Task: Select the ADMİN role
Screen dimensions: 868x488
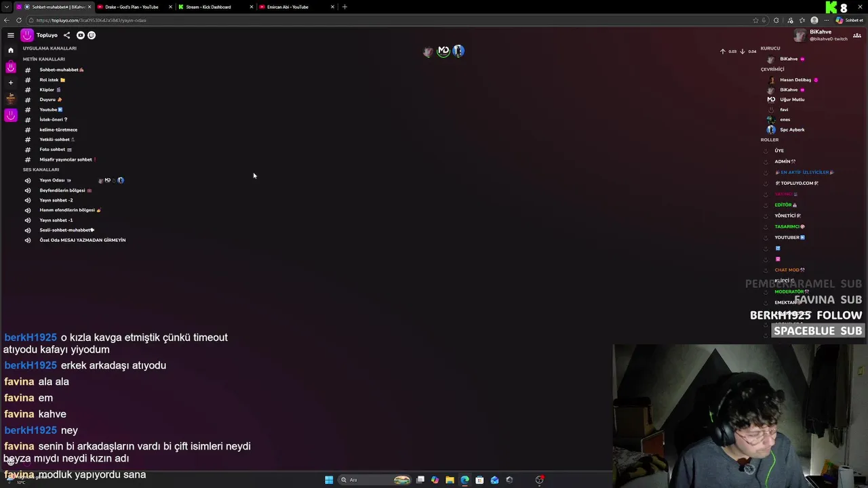Action: 785,161
